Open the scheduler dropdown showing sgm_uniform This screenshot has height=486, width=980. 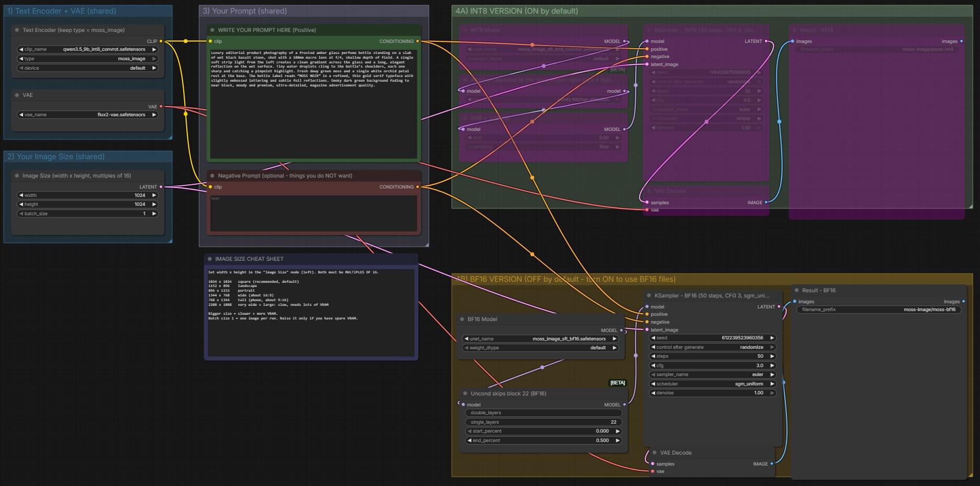[713, 384]
